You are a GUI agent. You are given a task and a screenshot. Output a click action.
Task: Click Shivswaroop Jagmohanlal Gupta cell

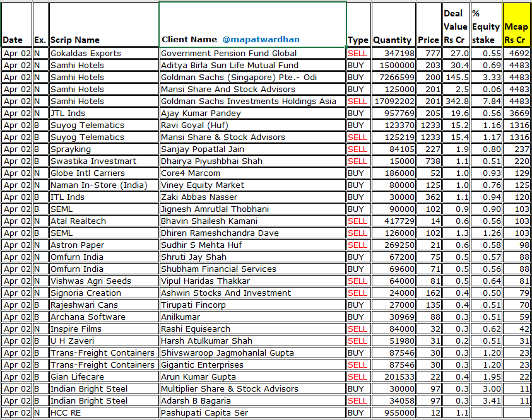tap(252, 353)
